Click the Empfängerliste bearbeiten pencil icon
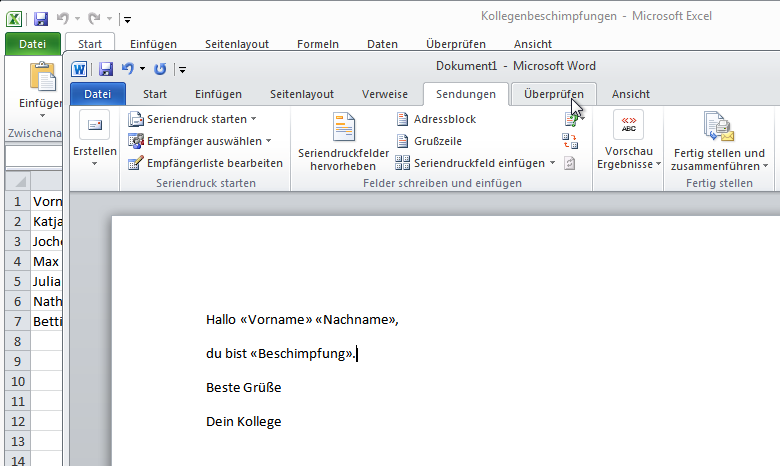780x466 pixels. pyautogui.click(x=135, y=163)
